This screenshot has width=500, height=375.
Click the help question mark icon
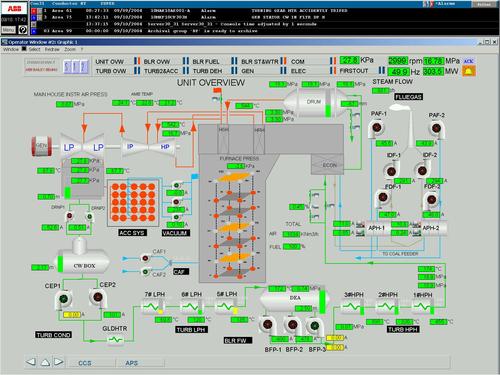[22, 30]
